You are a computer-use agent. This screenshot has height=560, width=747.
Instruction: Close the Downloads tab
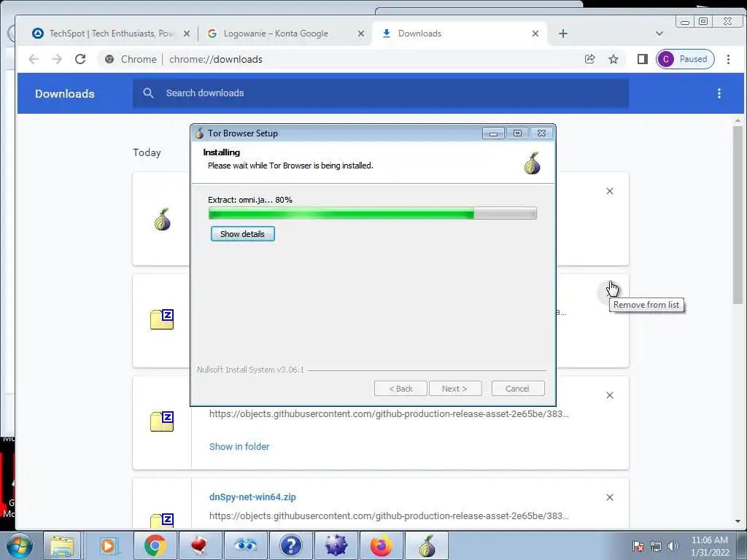[535, 34]
